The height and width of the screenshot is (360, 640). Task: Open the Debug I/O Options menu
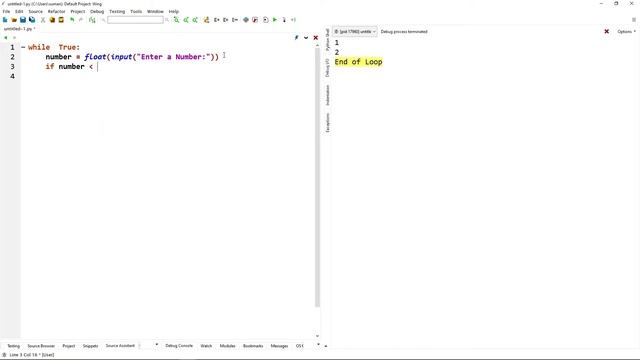coord(626,31)
